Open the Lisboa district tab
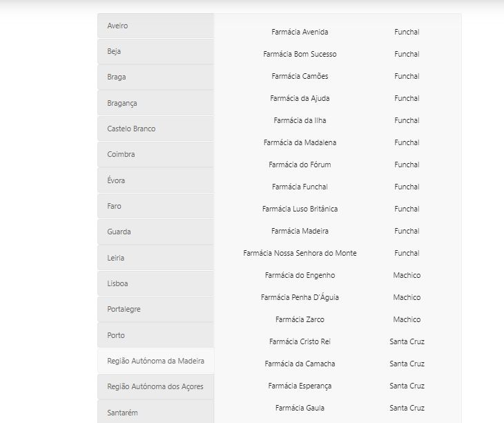Screen dimensions: 504x423 pyautogui.click(x=155, y=283)
